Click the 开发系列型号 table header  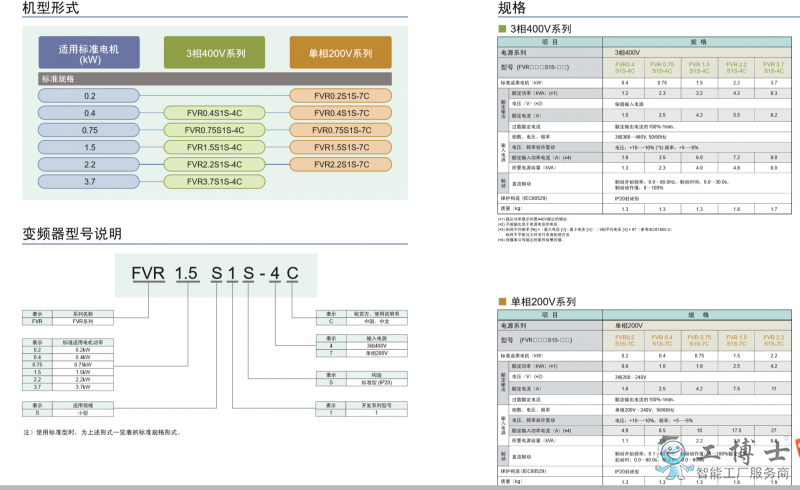tap(377, 405)
